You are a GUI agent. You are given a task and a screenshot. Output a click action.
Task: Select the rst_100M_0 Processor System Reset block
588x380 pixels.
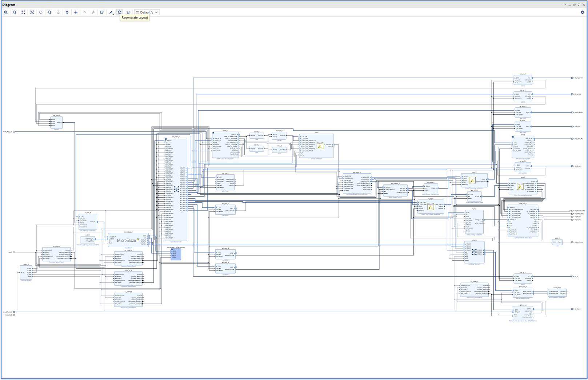pos(56,254)
